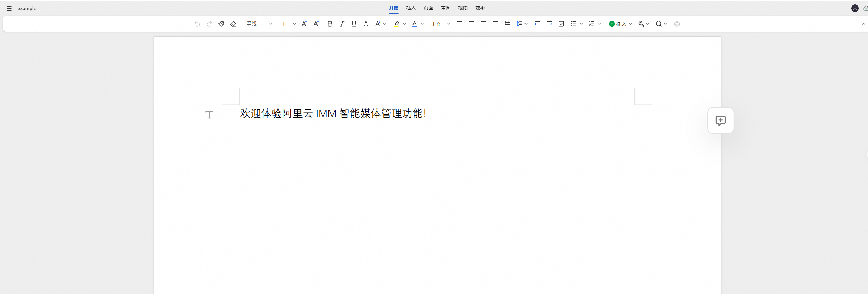The height and width of the screenshot is (294, 868).
Task: Expand the font color options arrow
Action: [x=422, y=24]
